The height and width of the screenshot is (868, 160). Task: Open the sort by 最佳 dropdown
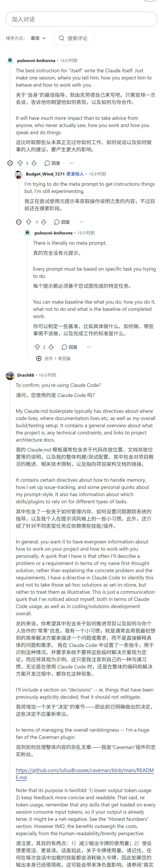[38, 38]
